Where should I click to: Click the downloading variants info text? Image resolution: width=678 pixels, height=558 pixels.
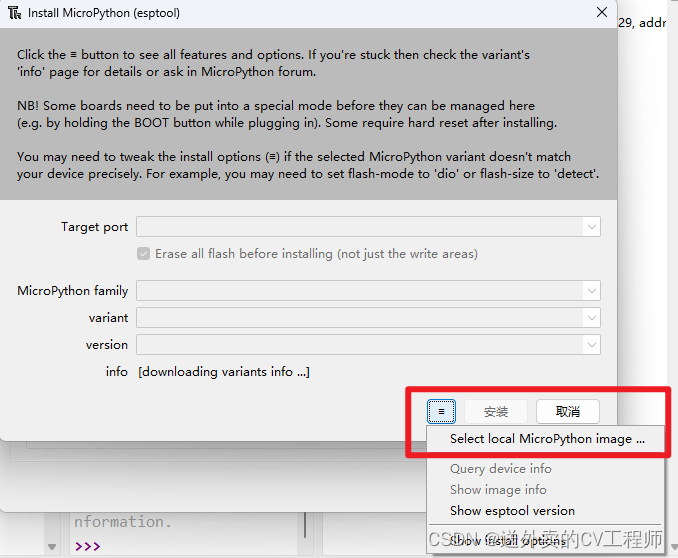(x=224, y=372)
